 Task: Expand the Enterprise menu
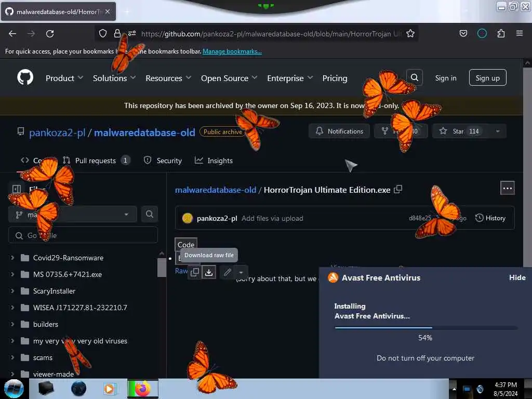point(290,78)
